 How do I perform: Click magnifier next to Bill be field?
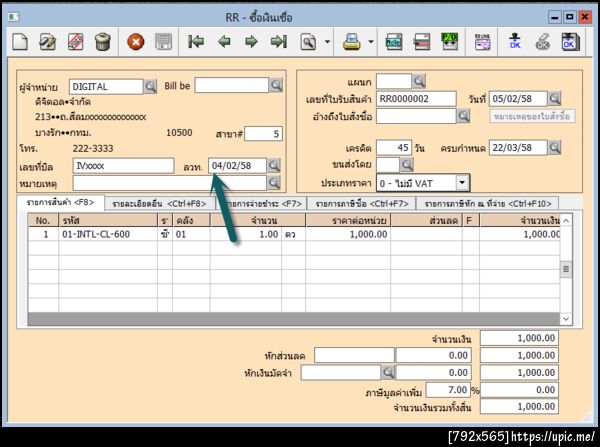point(276,85)
